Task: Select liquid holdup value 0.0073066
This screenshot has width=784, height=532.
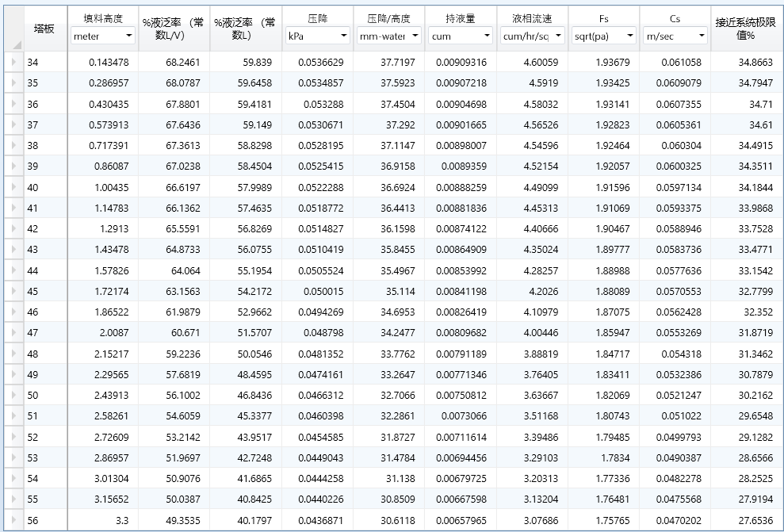Action: click(464, 415)
